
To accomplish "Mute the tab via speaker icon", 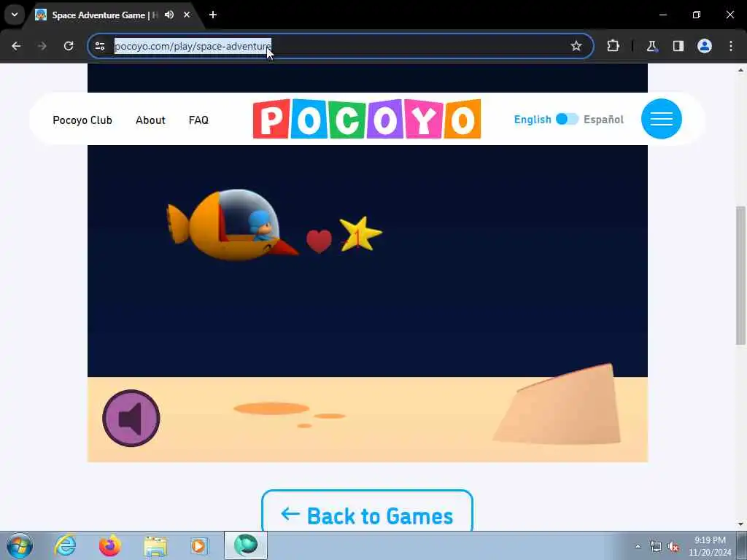I will coord(169,15).
